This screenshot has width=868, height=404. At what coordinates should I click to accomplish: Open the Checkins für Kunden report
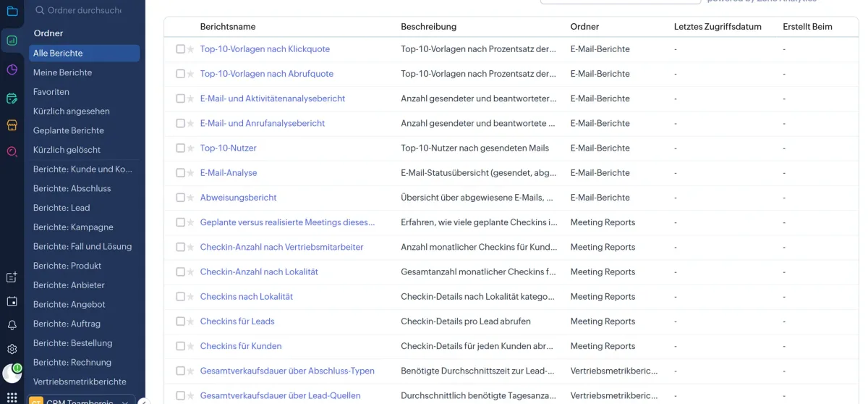[241, 346]
